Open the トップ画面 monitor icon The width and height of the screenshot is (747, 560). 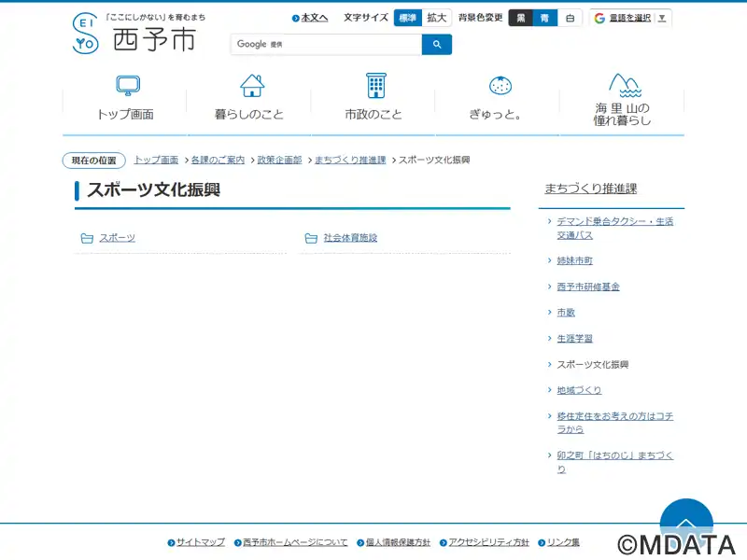pos(127,86)
